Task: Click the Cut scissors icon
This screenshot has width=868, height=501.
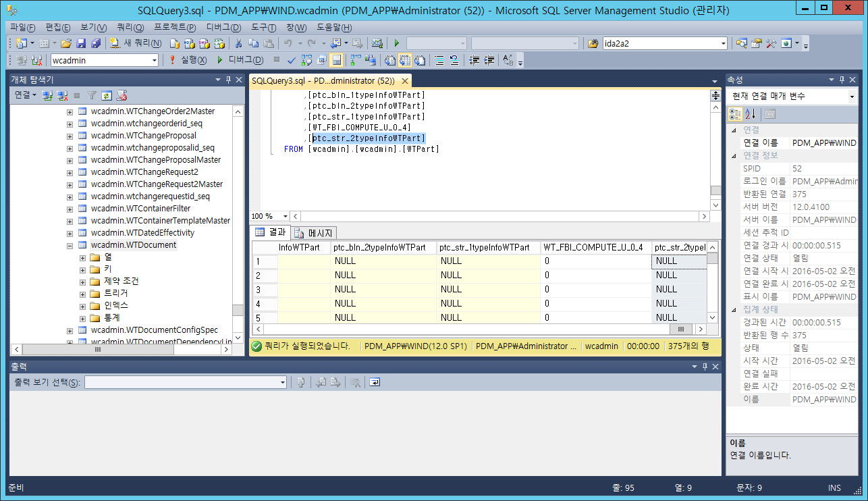Action: [x=238, y=43]
